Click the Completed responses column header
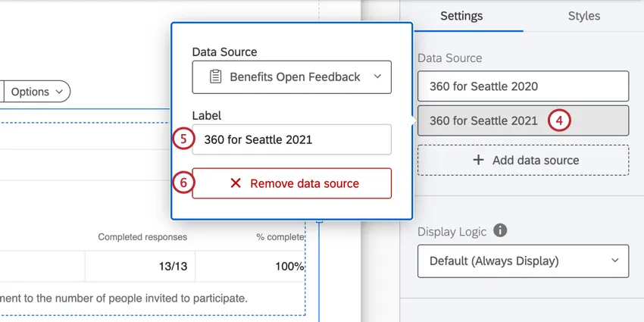Viewport: 644px width, 322px height. (142, 237)
